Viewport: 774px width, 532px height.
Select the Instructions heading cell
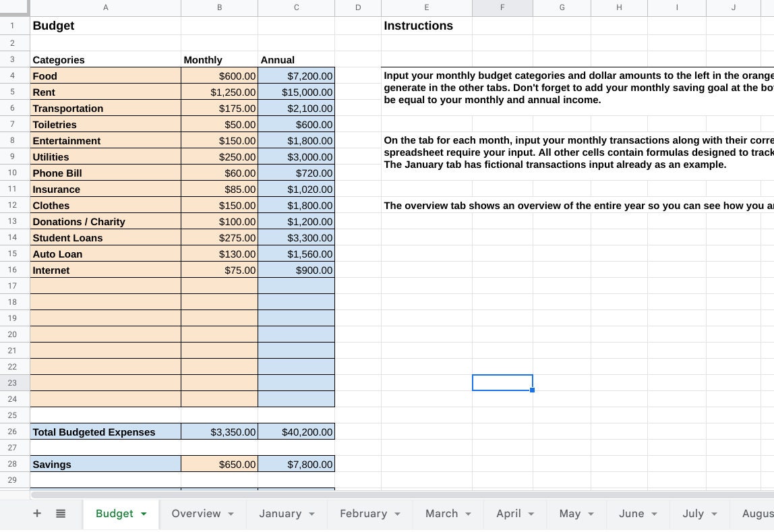(427, 26)
